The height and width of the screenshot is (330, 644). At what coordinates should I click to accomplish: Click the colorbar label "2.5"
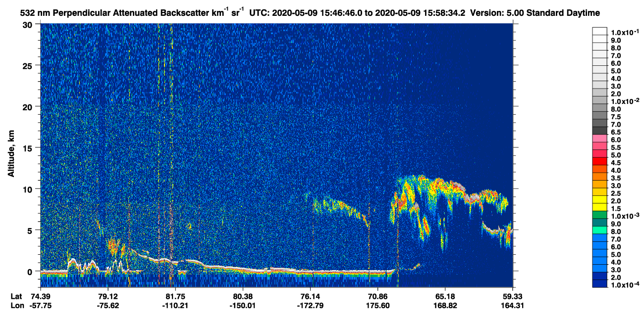(616, 193)
